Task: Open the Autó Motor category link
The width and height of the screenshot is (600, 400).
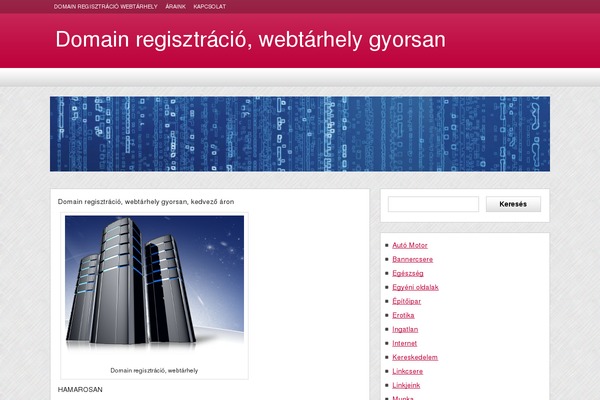Action: click(x=410, y=245)
